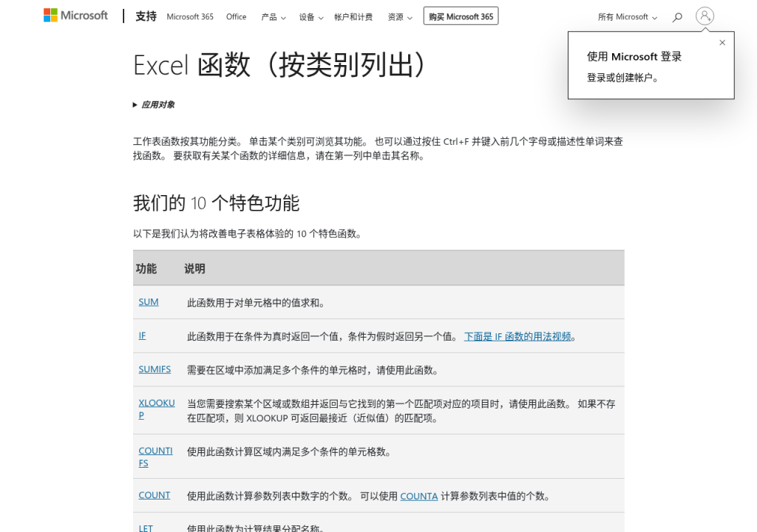Viewport: 757px width, 532px height.
Task: Click the 我们的 10 个特色功能 heading
Action: pyautogui.click(x=217, y=203)
